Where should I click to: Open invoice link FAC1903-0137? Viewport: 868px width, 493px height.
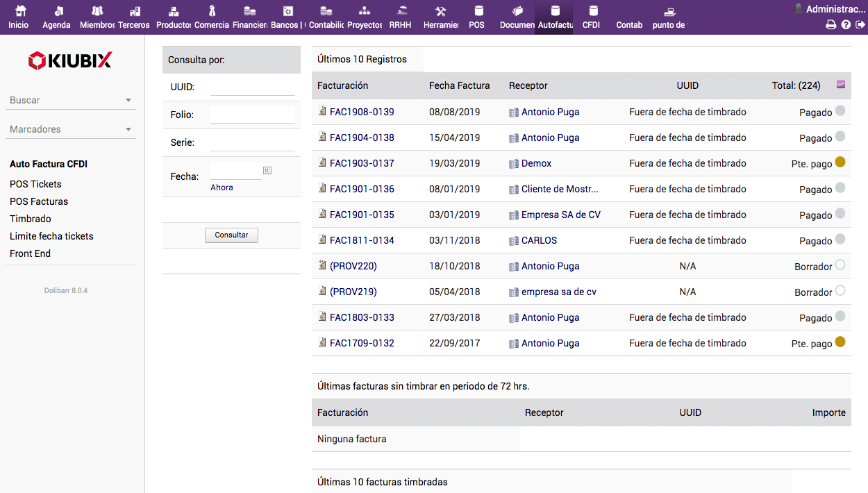(x=362, y=163)
